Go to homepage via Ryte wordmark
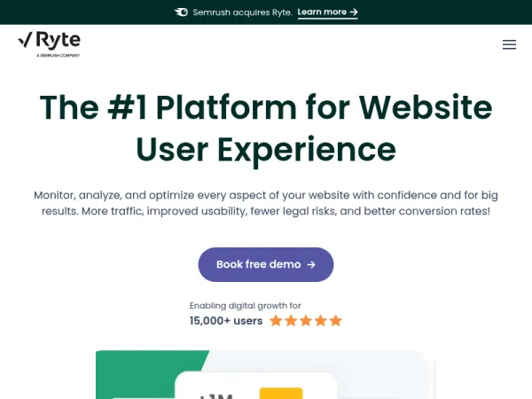The image size is (532, 399). 58,41
